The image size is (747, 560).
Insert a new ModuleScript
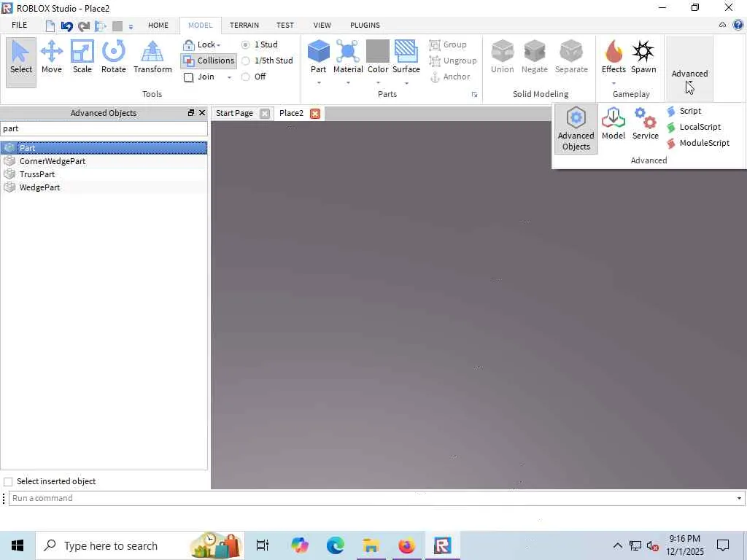pyautogui.click(x=698, y=143)
